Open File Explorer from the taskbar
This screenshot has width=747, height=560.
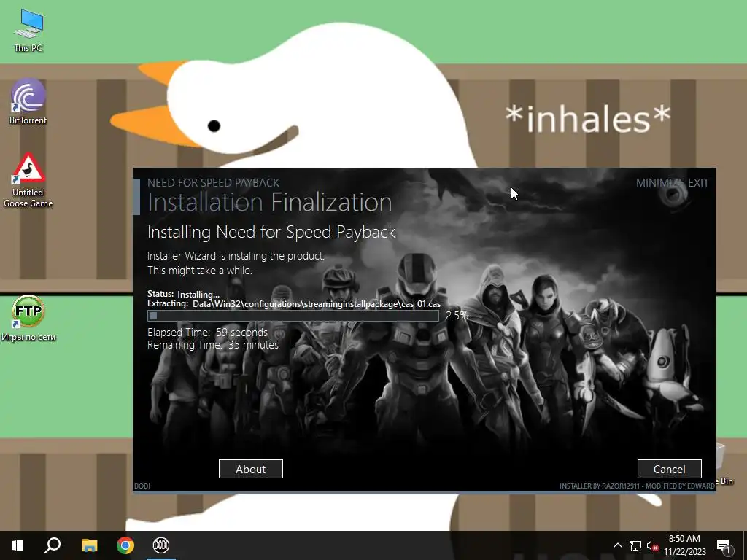89,545
